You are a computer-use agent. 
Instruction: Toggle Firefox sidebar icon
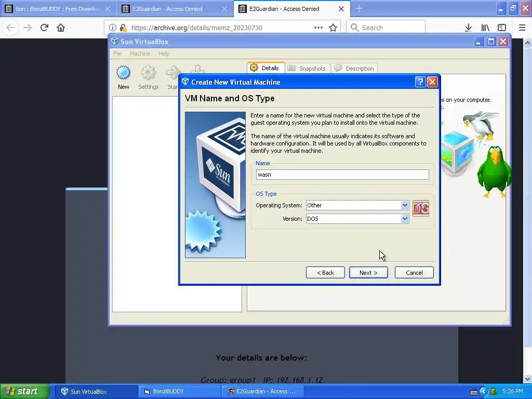tap(502, 28)
